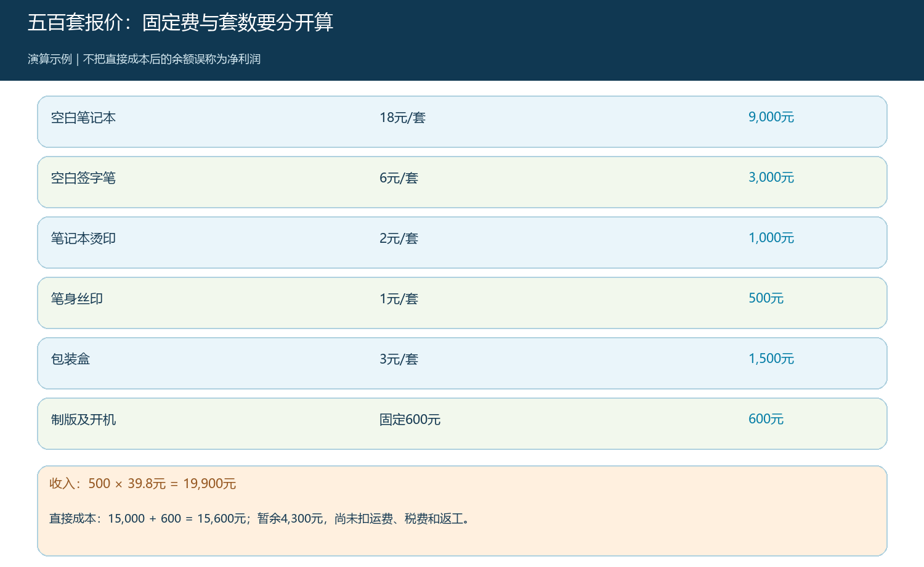Click the revenue line 500 × 39.8元 = 19,900元
This screenshot has height=567, width=924.
click(143, 484)
